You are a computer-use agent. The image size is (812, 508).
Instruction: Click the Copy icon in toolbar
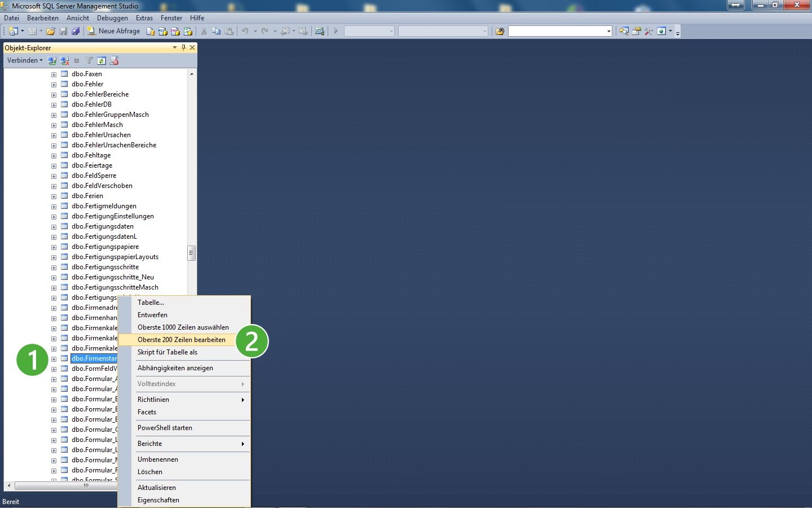[216, 31]
